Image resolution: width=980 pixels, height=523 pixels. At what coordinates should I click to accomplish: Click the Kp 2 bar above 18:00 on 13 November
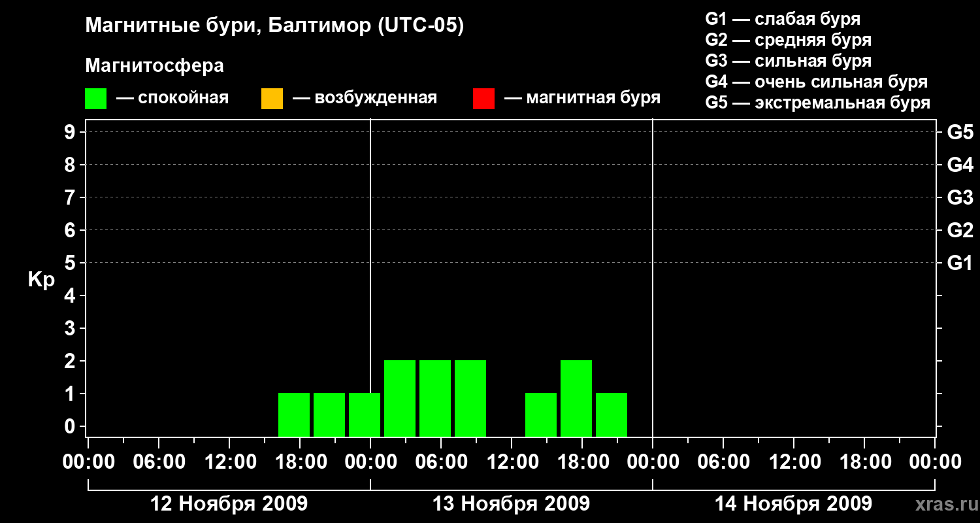click(576, 398)
